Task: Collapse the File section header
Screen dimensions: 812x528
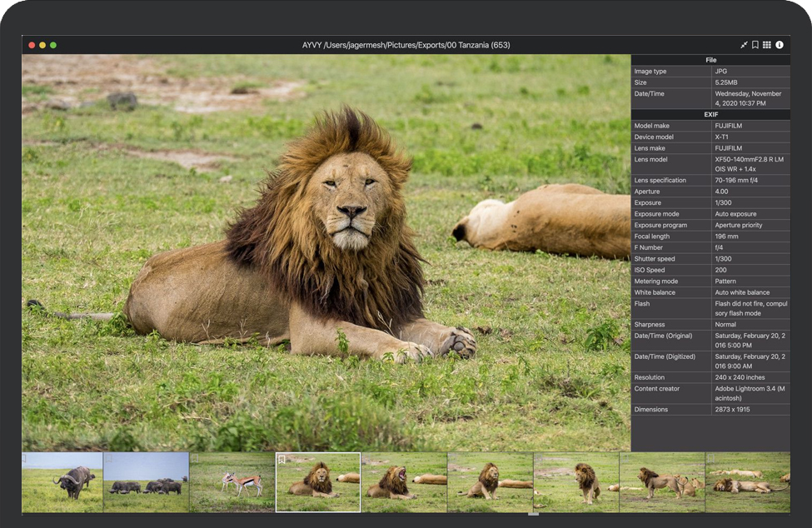Action: click(x=710, y=60)
